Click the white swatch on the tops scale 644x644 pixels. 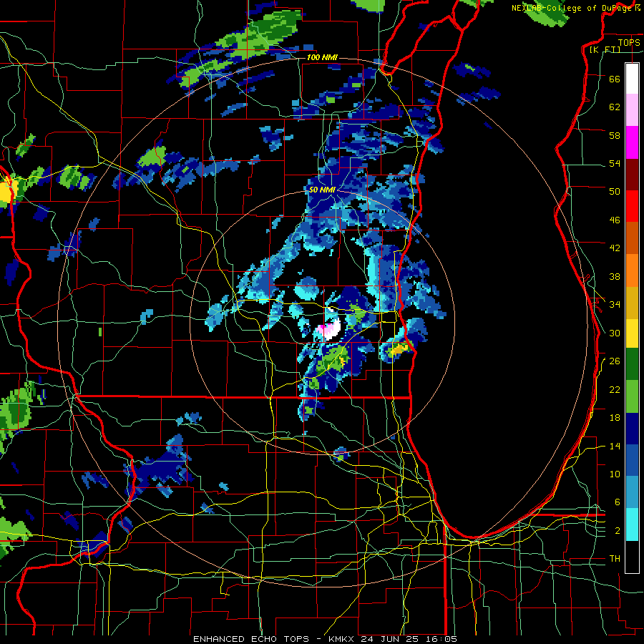632,79
